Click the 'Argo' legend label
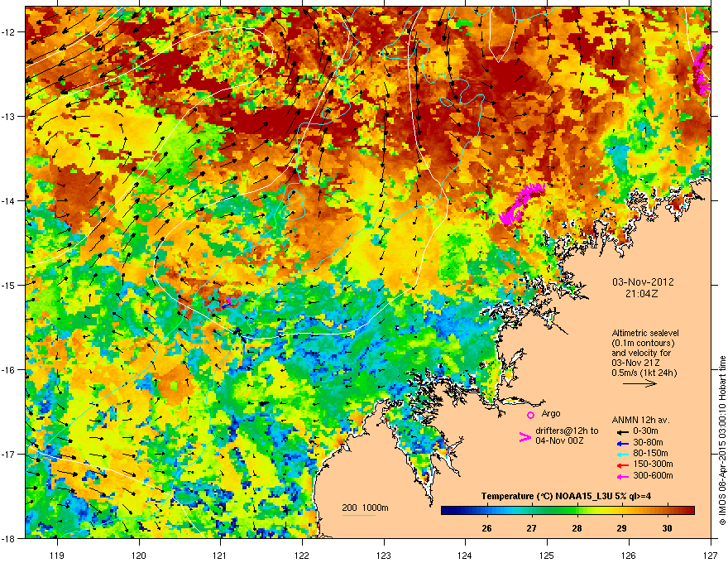 (x=551, y=413)
